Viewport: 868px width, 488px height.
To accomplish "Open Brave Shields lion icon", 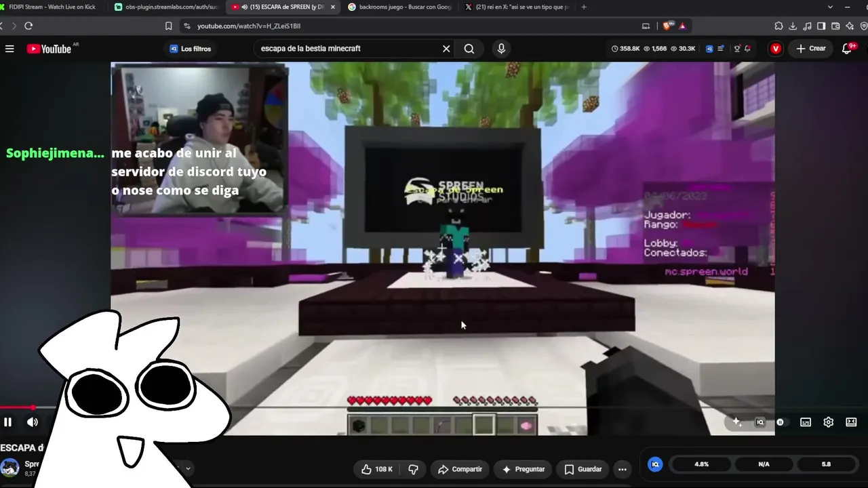I will tap(667, 26).
